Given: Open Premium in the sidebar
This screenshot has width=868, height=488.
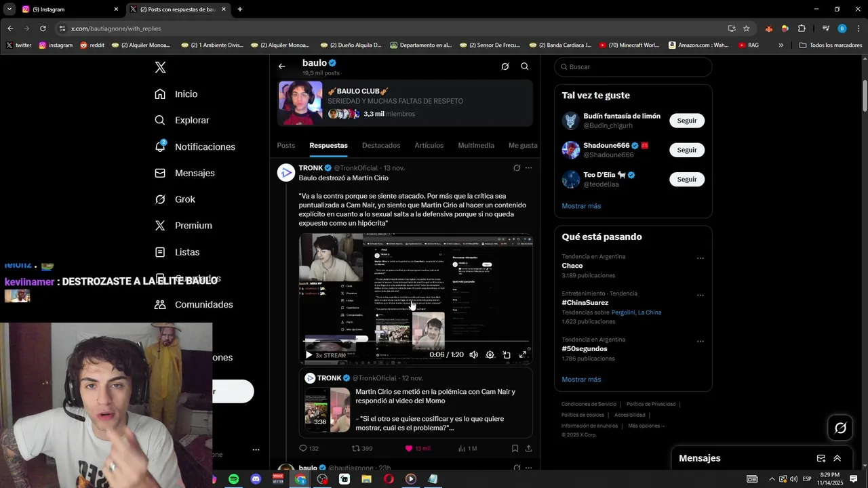Looking at the screenshot, I should pyautogui.click(x=183, y=226).
